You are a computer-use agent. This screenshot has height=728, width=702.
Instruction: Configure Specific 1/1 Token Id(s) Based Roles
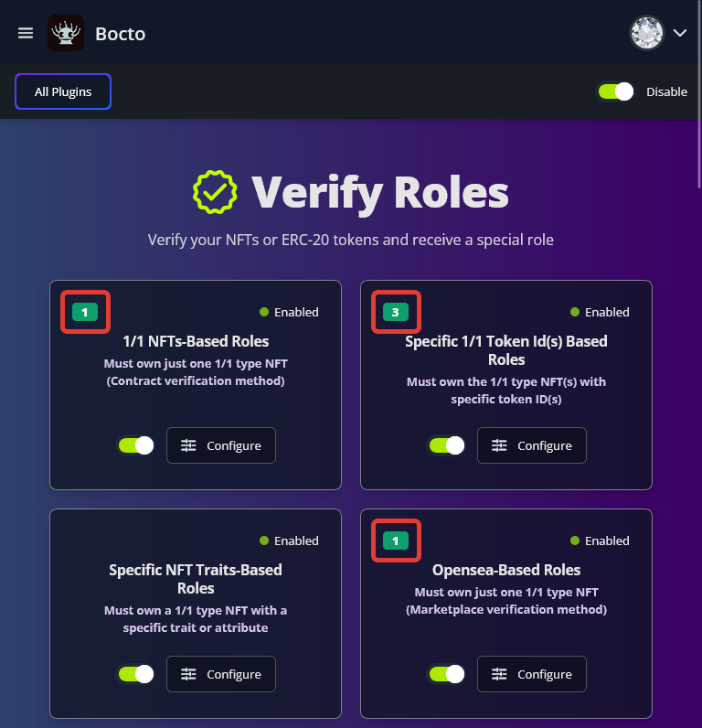(531, 445)
